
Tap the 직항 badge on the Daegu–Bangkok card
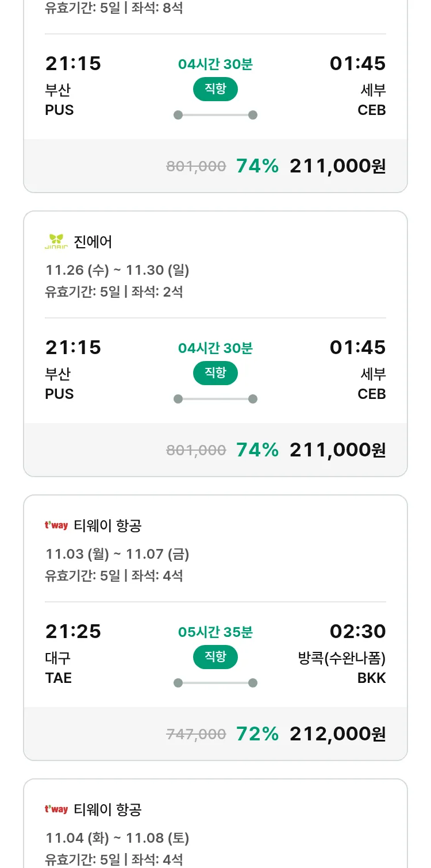coord(215,657)
